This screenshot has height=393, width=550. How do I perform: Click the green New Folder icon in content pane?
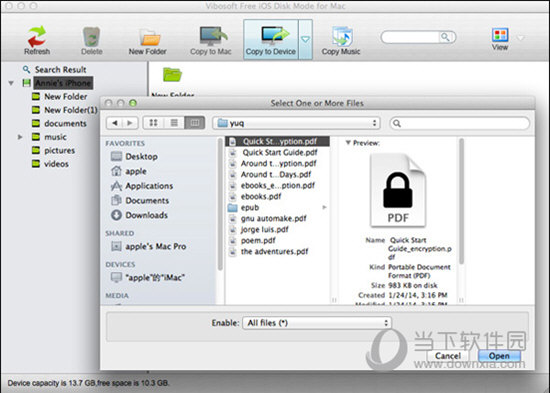coord(172,74)
